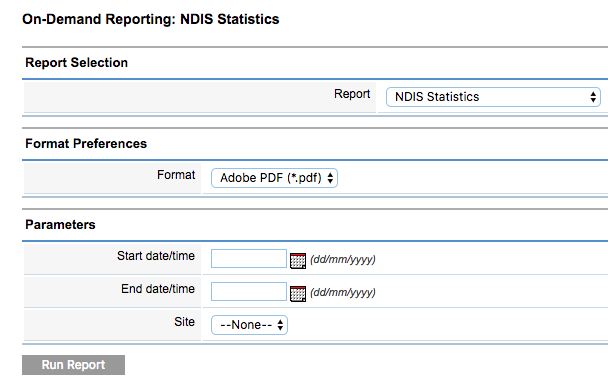Screen dimensions: 608x385
Task: Open the Site --None-- dropdown
Action: click(x=249, y=325)
